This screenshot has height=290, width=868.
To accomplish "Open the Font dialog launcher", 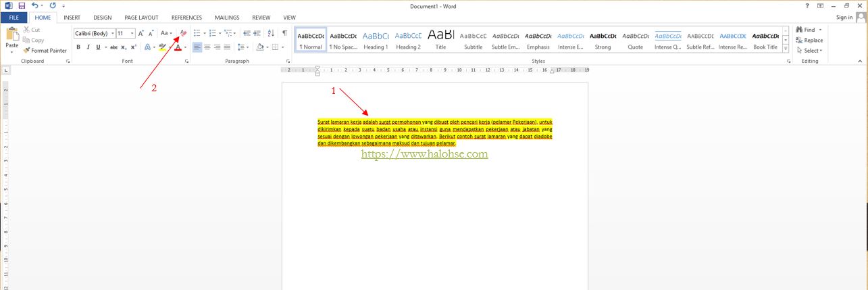I will click(186, 62).
